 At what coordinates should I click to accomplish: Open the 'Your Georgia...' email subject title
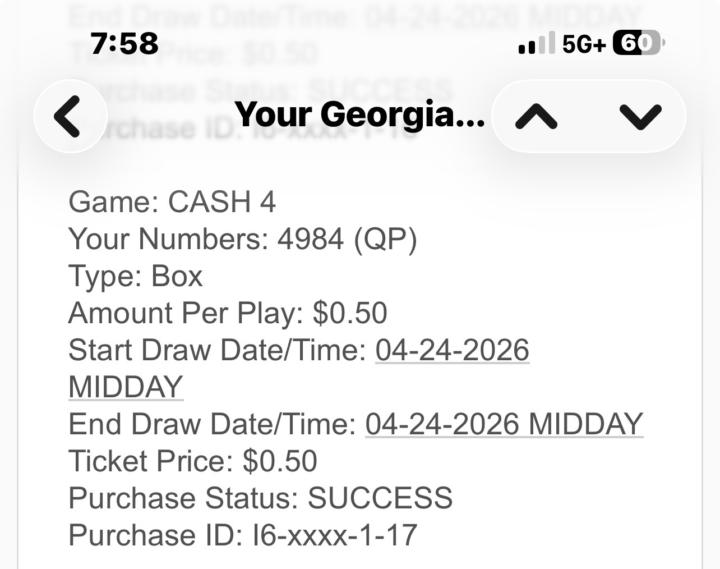[x=360, y=114]
